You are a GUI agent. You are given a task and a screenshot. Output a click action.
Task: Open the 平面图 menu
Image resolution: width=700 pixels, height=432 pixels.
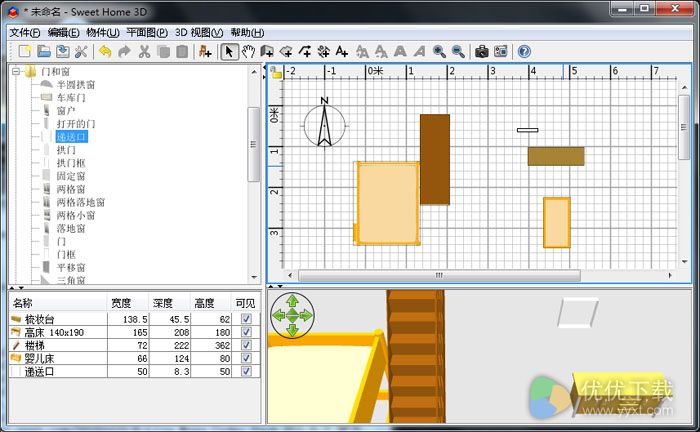147,33
